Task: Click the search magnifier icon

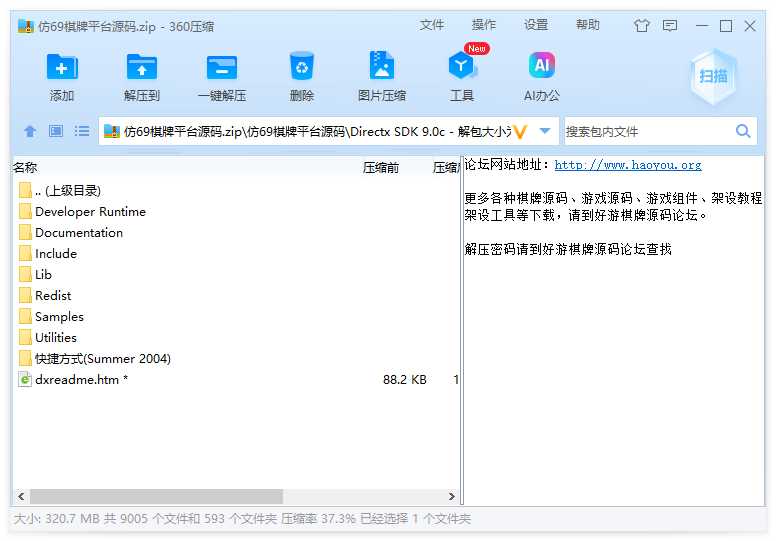Action: pos(743,131)
